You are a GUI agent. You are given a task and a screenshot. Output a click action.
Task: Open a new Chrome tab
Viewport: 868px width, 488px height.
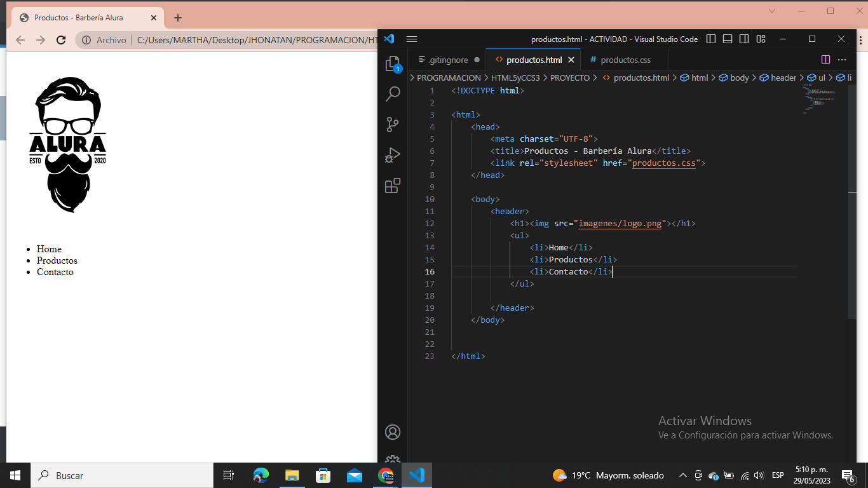coord(178,18)
